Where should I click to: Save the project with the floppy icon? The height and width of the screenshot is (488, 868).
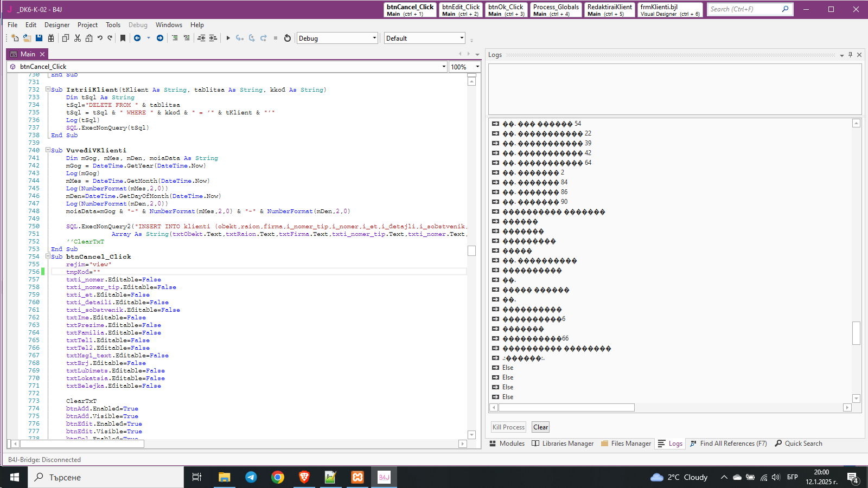(39, 38)
